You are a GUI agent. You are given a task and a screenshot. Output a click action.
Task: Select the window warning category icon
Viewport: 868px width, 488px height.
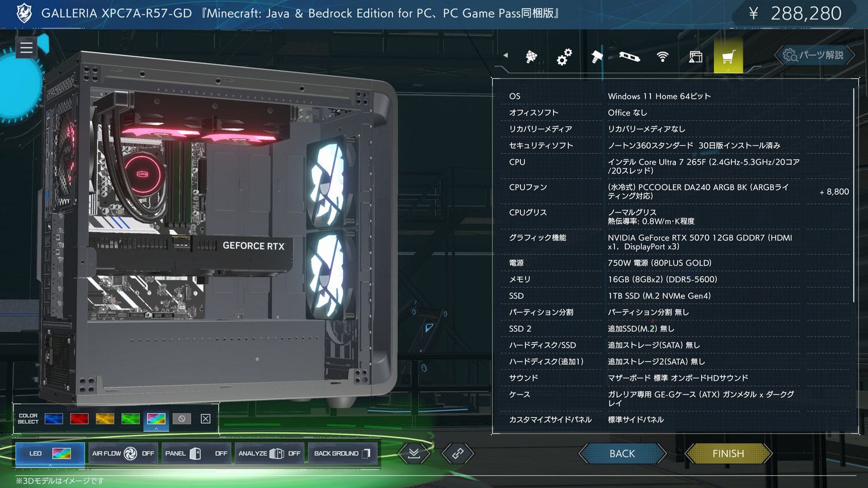tap(696, 57)
